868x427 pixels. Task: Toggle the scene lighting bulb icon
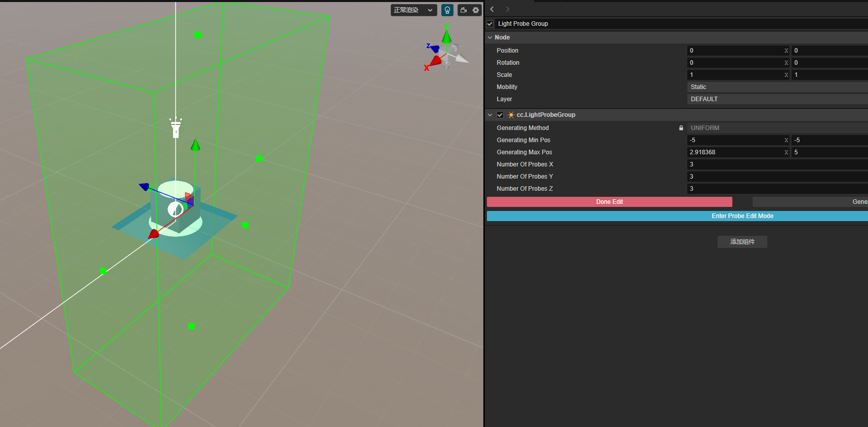(447, 10)
